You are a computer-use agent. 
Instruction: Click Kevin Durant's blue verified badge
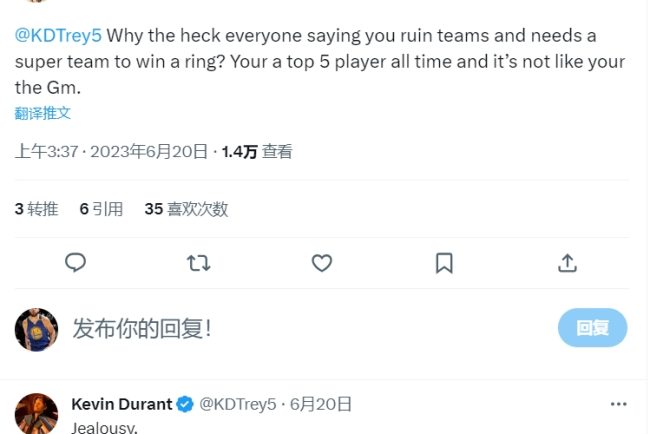[185, 405]
